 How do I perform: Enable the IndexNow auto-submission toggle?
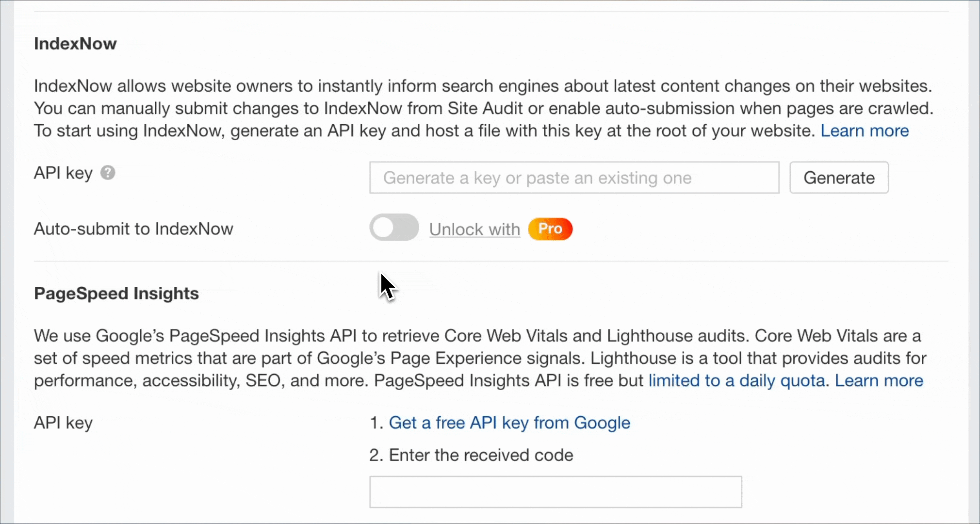point(394,228)
